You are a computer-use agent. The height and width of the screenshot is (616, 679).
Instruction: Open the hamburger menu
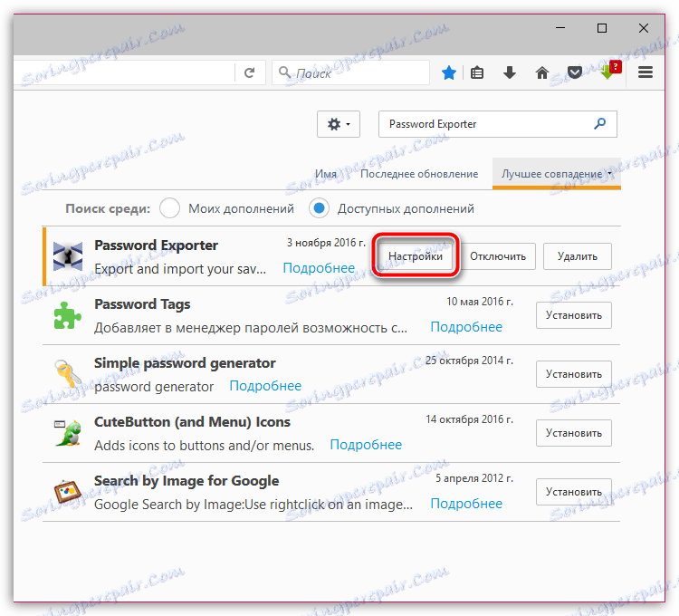point(646,72)
